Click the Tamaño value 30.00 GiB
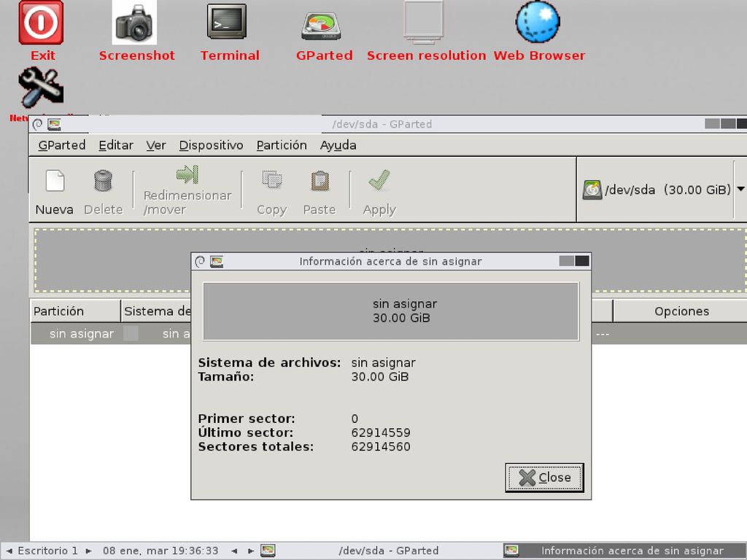 click(x=379, y=377)
